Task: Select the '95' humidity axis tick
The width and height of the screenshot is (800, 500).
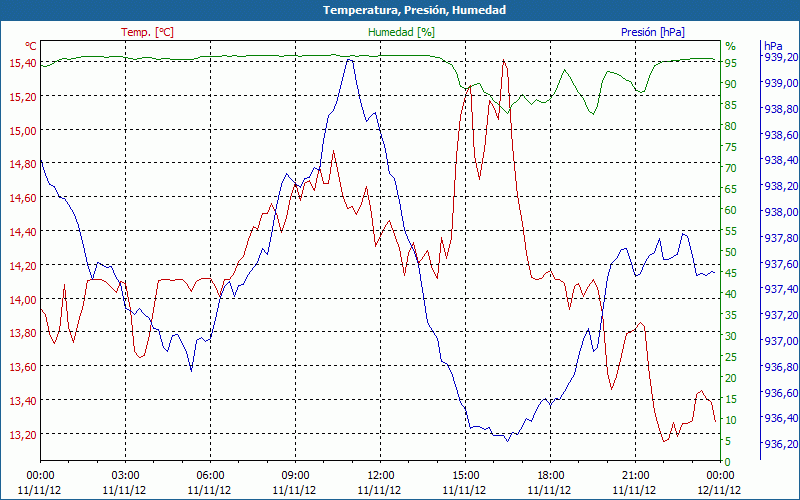Action: (x=731, y=63)
